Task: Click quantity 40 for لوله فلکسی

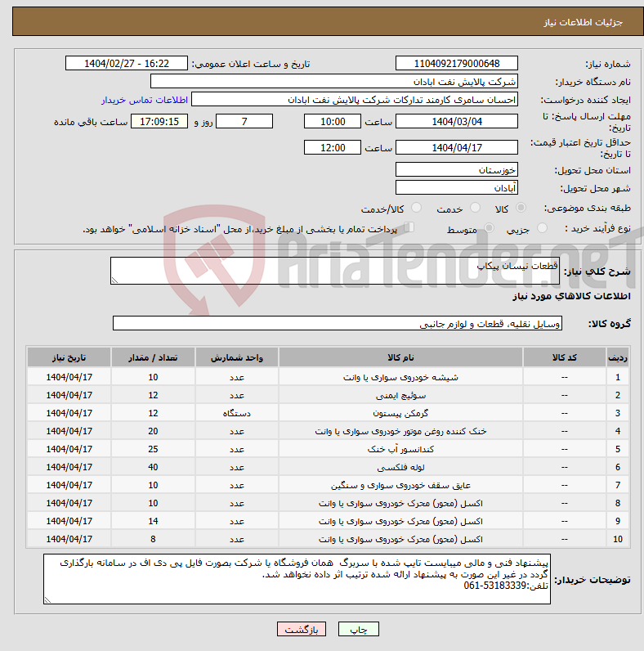Action: coord(153,467)
